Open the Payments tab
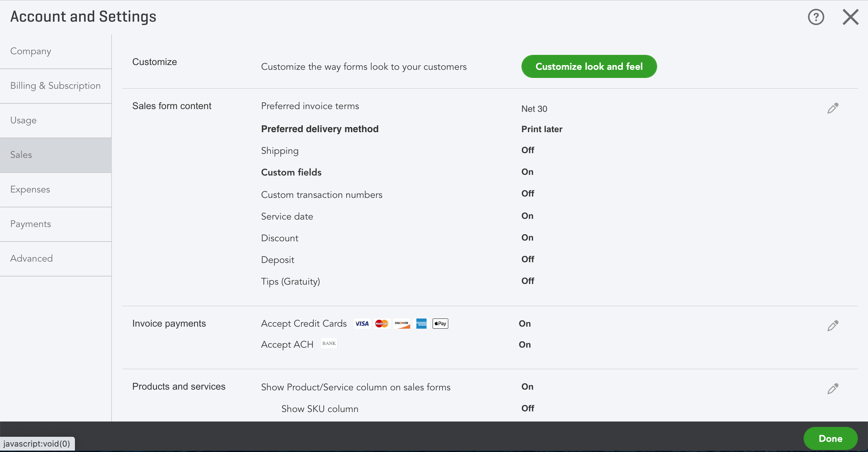This screenshot has height=452, width=868. (x=56, y=224)
